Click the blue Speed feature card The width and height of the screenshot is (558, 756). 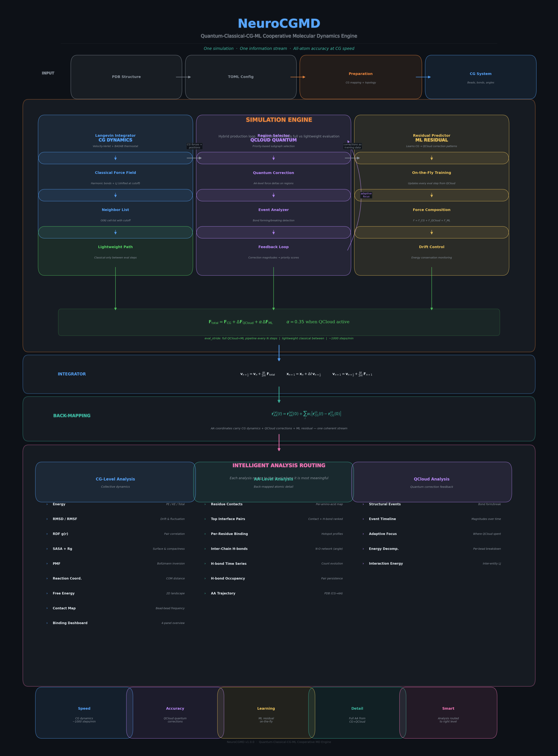pyautogui.click(x=84, y=712)
